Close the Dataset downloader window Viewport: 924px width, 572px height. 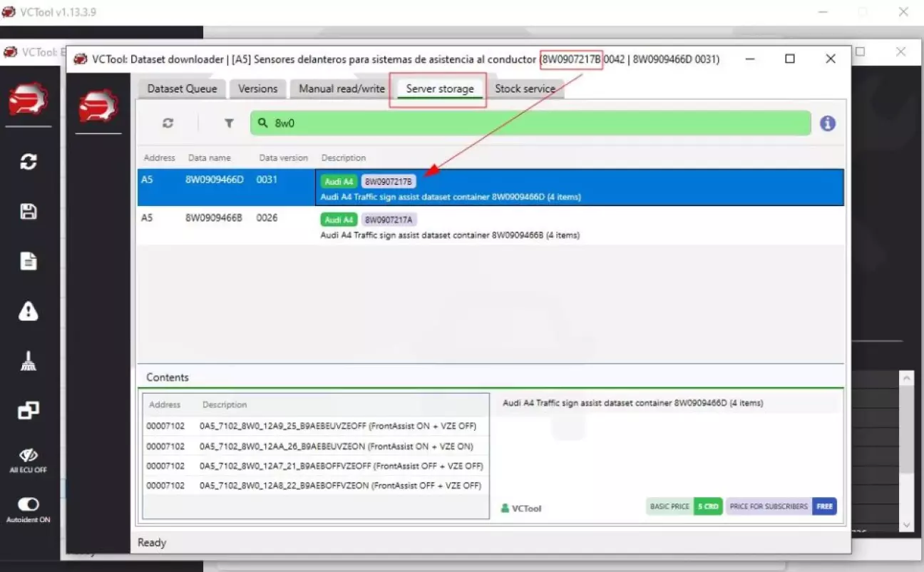[830, 59]
